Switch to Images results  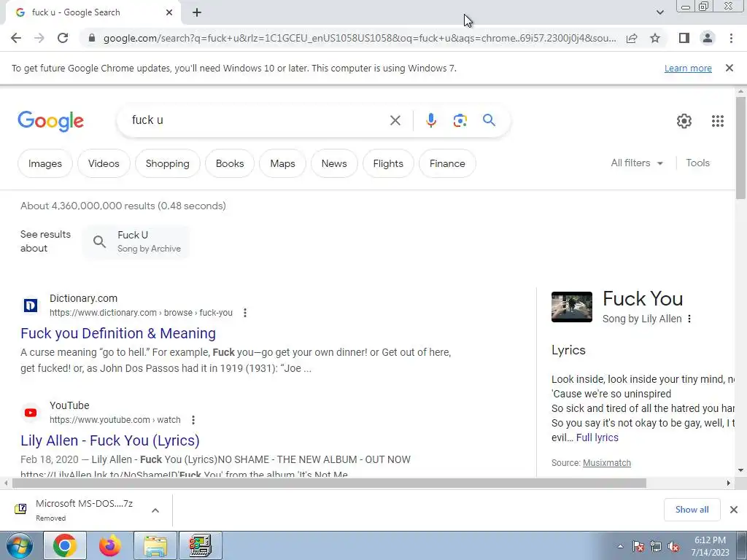click(45, 163)
